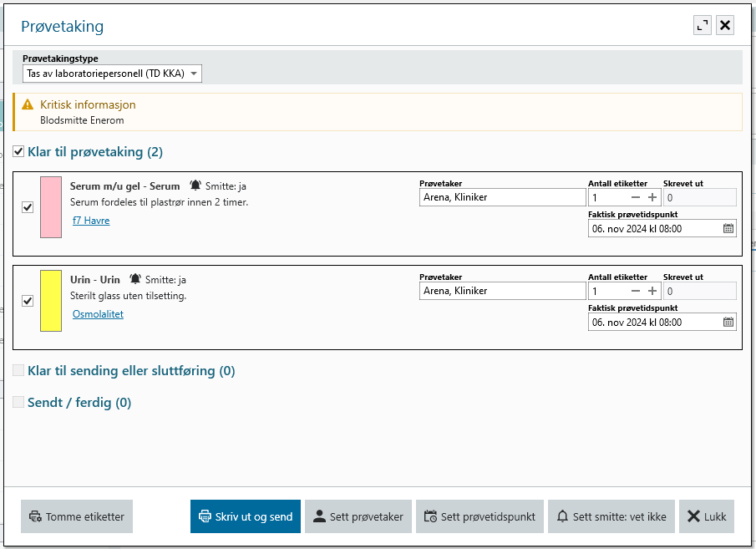Click the Smitte bell icon for Urin
The image size is (756, 549).
(135, 279)
